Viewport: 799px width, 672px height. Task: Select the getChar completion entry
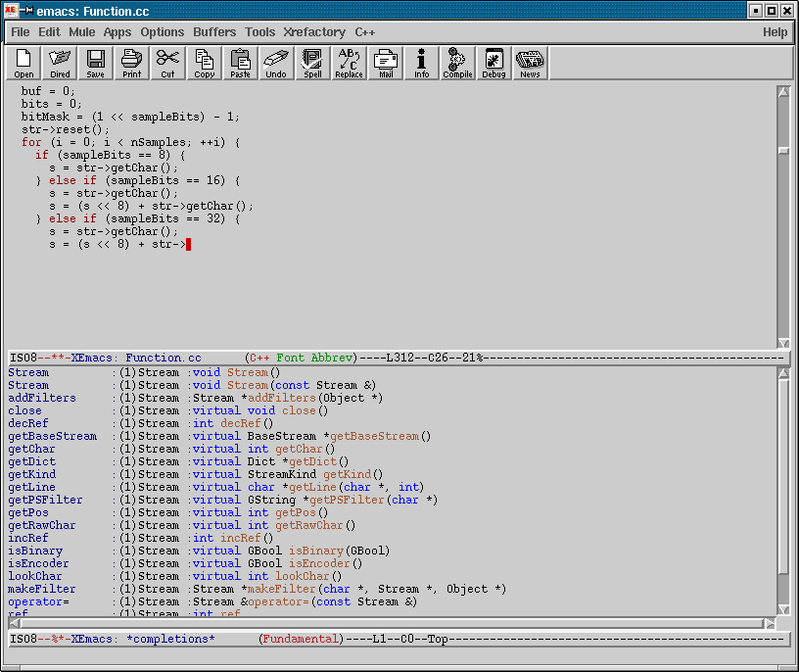pos(31,450)
